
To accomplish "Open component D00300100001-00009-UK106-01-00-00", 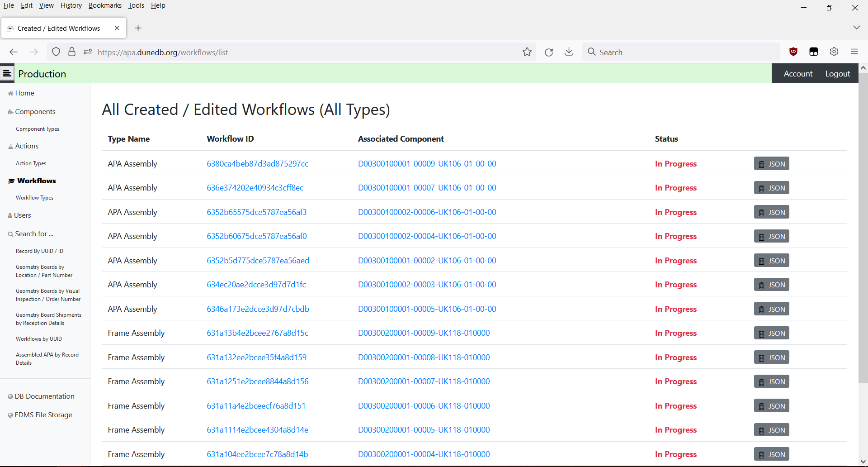I will pos(427,164).
